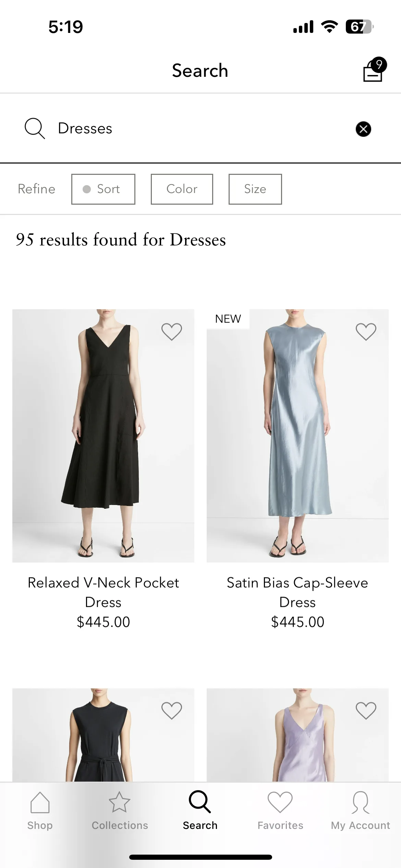
Task: View the black V-neck dress photo
Action: 103,436
